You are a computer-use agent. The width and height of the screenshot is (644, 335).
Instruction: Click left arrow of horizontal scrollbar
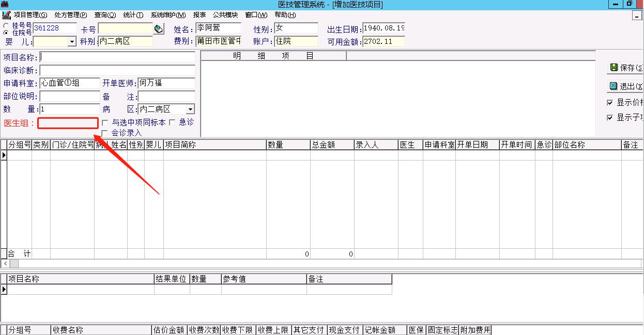point(5,264)
